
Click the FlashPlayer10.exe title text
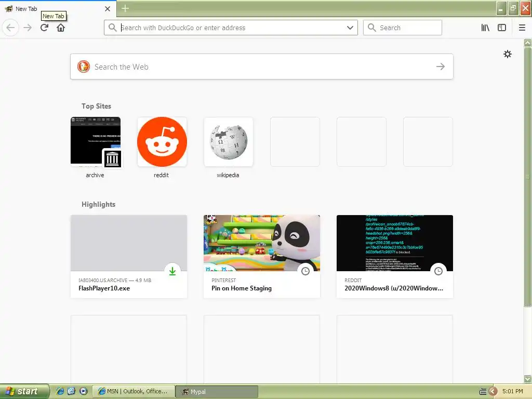click(104, 288)
